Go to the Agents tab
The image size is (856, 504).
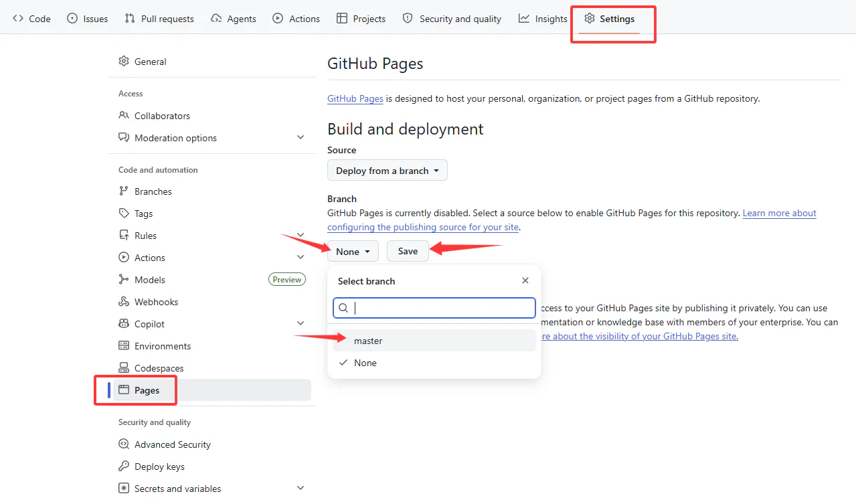pos(233,19)
